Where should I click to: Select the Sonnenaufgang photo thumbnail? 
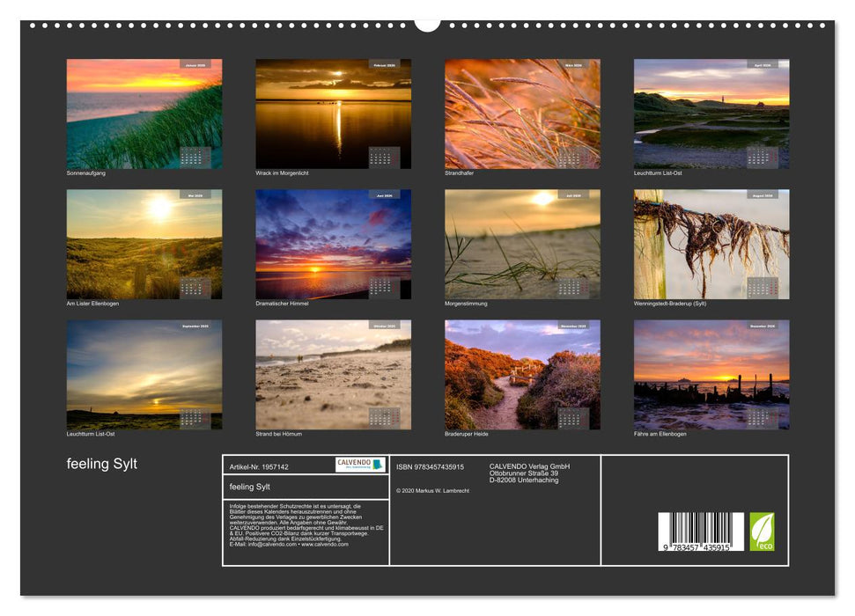(x=143, y=113)
